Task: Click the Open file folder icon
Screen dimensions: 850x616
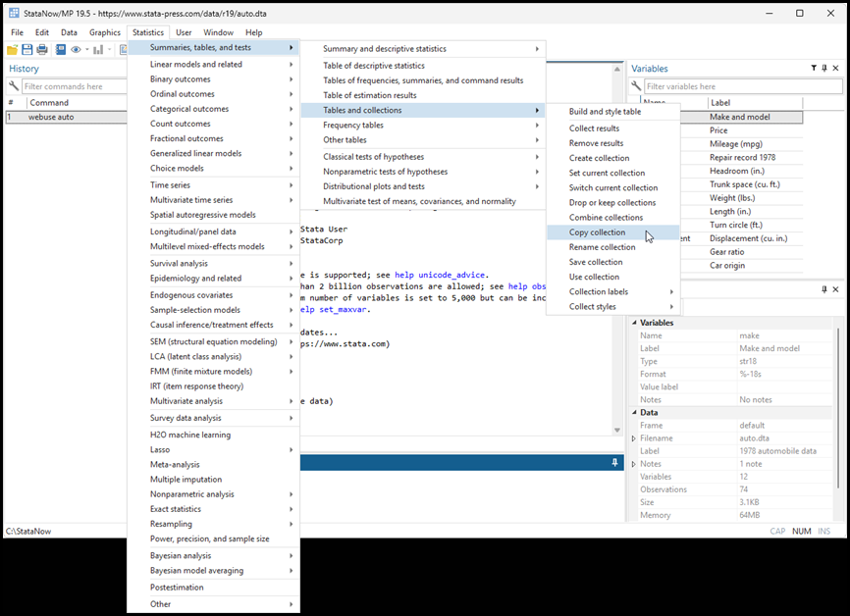Action: (x=12, y=50)
